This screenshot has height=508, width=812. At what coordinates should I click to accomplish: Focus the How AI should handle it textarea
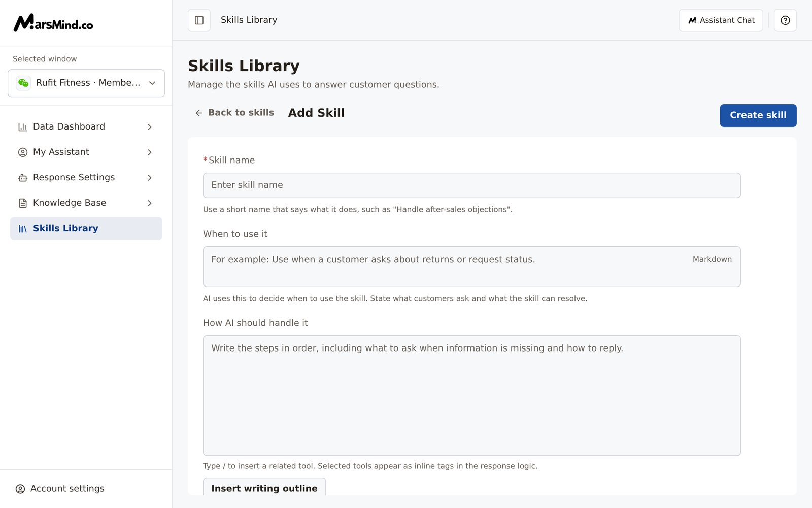pyautogui.click(x=471, y=395)
